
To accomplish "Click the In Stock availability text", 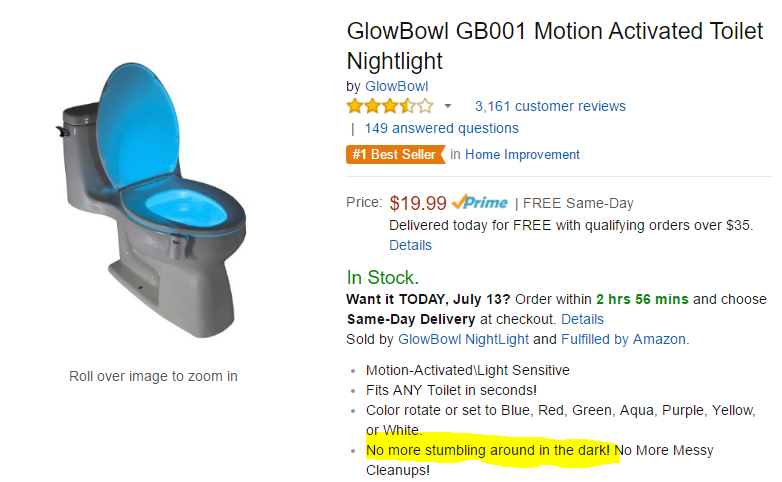I will point(383,277).
